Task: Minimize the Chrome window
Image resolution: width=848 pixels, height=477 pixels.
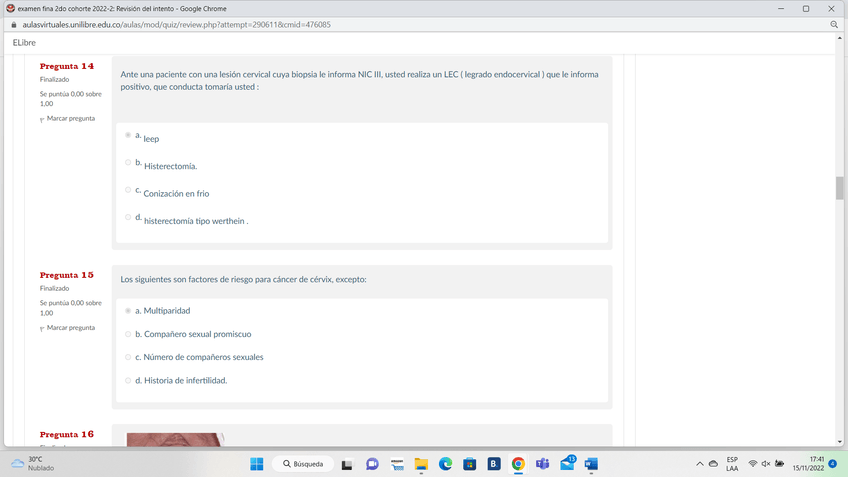Action: 781,9
